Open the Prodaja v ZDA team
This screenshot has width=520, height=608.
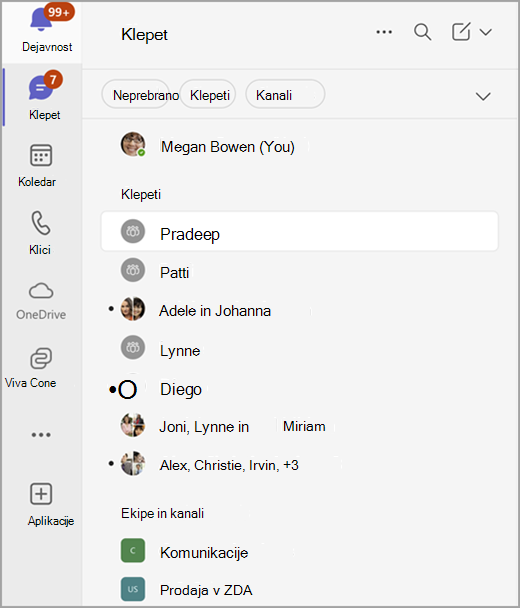point(299,590)
